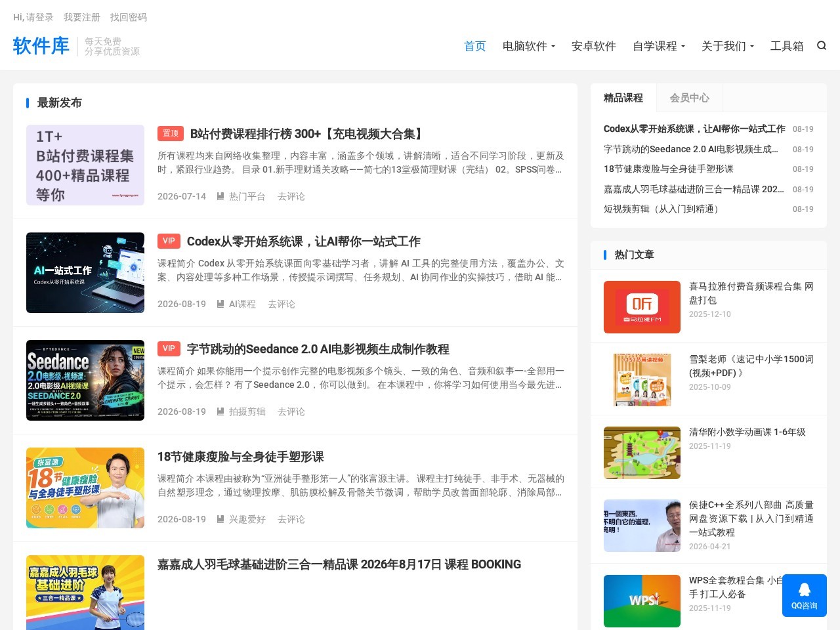Switch to the 精品课程 tab
This screenshot has width=840, height=630.
623,98
